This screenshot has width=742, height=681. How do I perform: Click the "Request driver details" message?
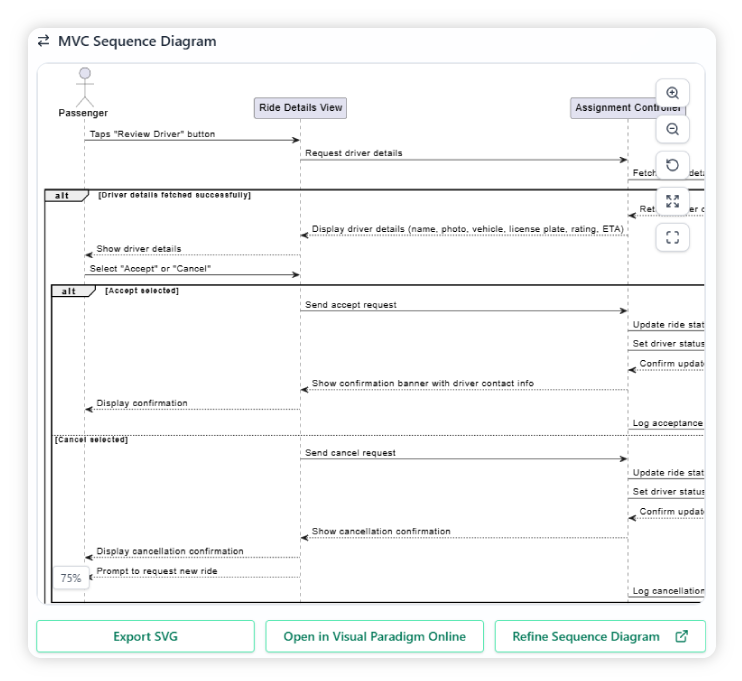(354, 153)
